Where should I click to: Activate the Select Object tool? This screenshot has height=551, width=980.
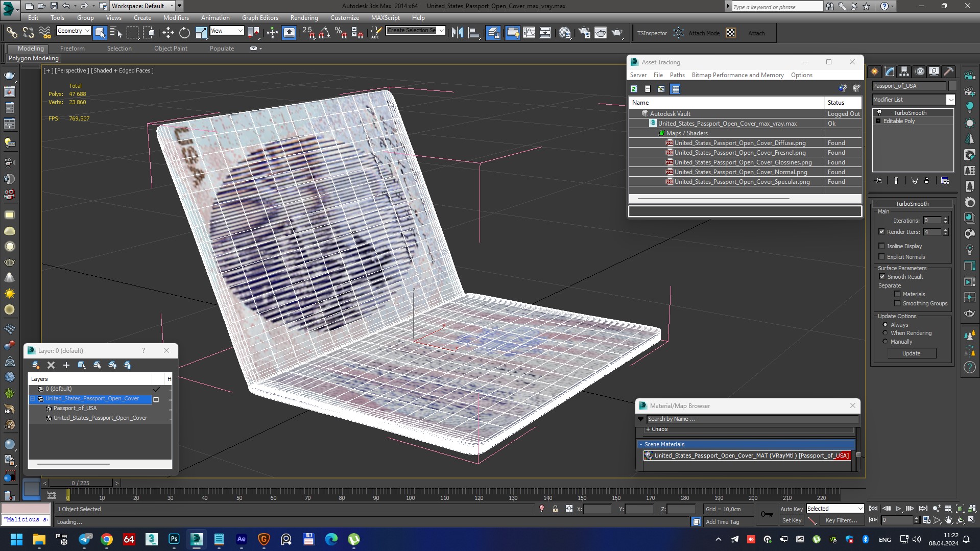pos(100,33)
